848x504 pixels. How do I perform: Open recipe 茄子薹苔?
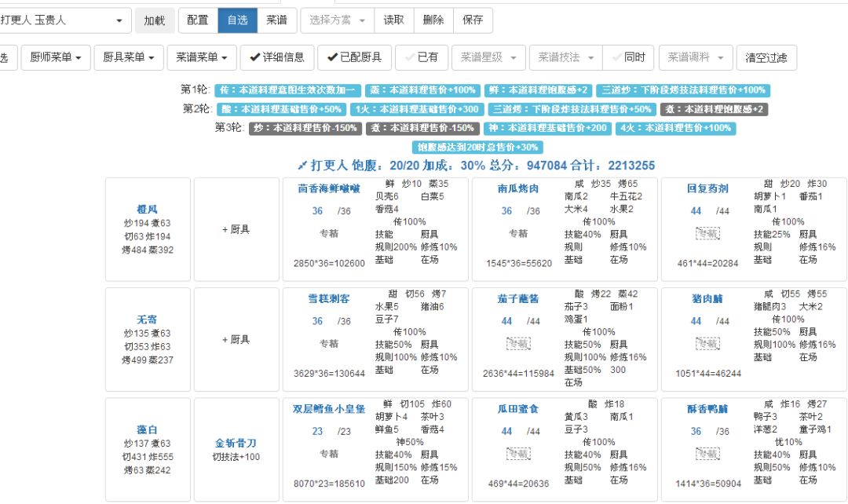(518, 298)
